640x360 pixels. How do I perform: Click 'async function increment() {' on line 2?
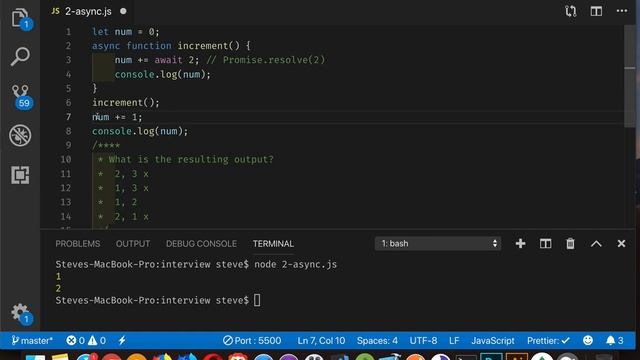pos(171,46)
